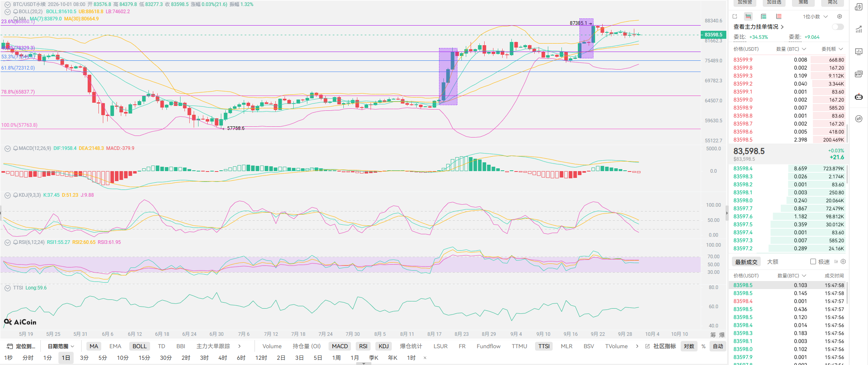Enable the 极速 checkbox
The height and width of the screenshot is (365, 868).
click(813, 261)
